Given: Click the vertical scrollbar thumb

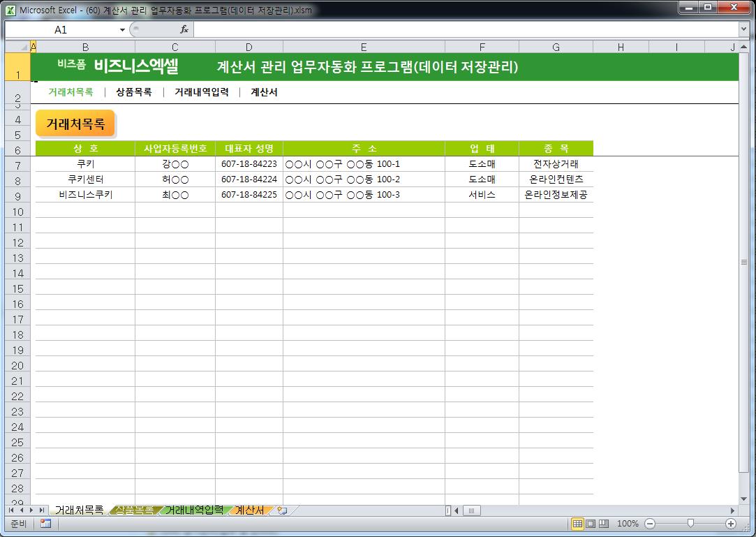Looking at the screenshot, I should 743,262.
